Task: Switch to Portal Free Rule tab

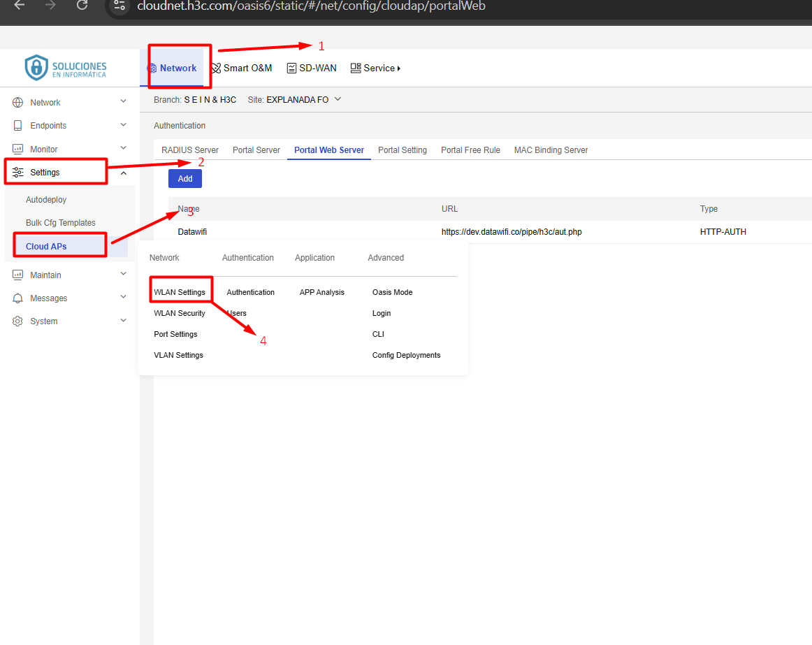Action: click(x=470, y=150)
